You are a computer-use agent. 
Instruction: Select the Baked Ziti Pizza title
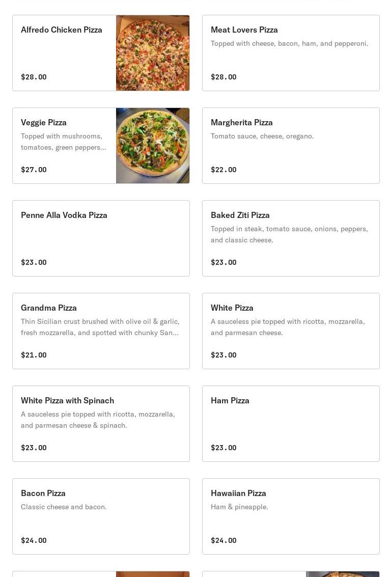coord(240,215)
